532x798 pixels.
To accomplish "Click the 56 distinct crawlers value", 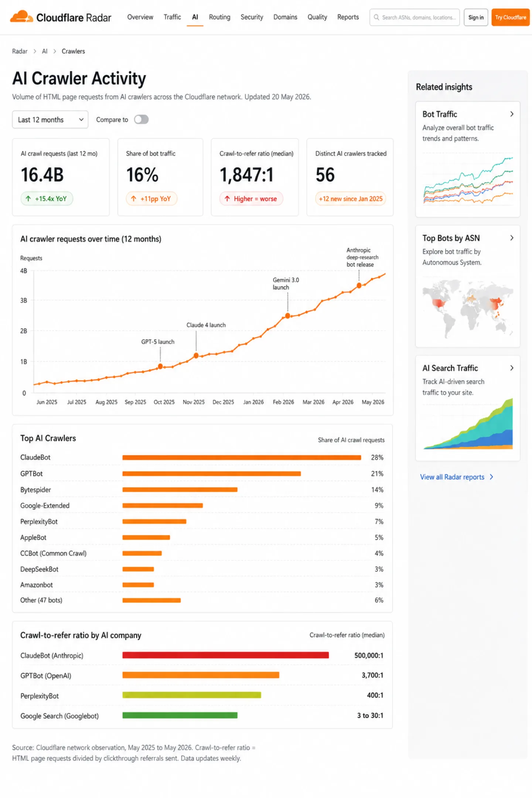I will (325, 175).
